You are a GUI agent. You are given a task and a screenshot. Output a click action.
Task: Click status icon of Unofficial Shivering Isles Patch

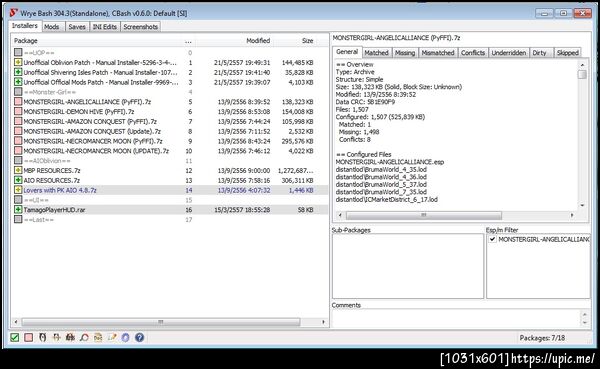(18, 72)
